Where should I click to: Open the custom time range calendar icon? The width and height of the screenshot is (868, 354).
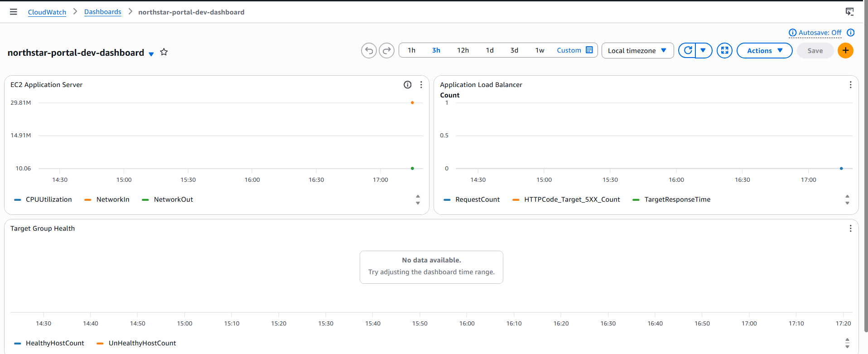pos(589,50)
